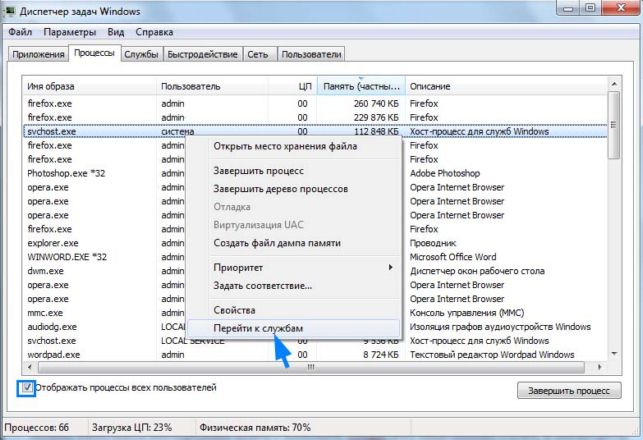Select the explorer.exe process
The height and width of the screenshot is (440, 643).
click(53, 243)
